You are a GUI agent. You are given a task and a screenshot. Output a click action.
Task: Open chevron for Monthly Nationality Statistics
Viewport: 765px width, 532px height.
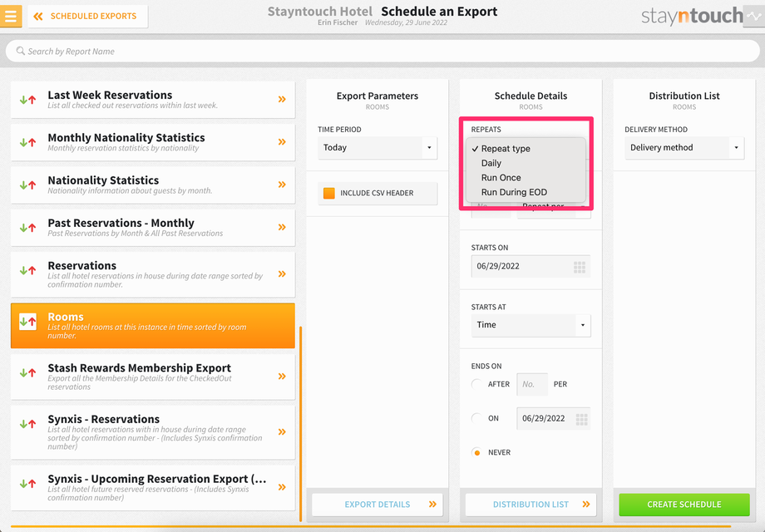[282, 142]
